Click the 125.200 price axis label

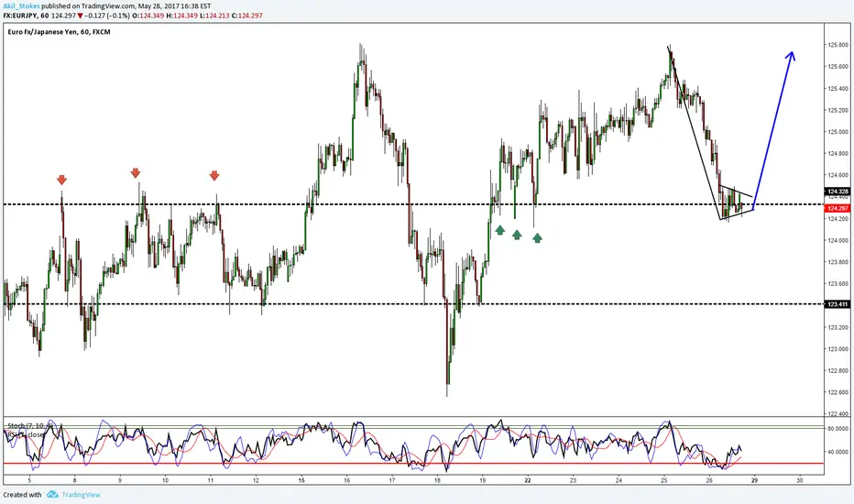(x=838, y=110)
